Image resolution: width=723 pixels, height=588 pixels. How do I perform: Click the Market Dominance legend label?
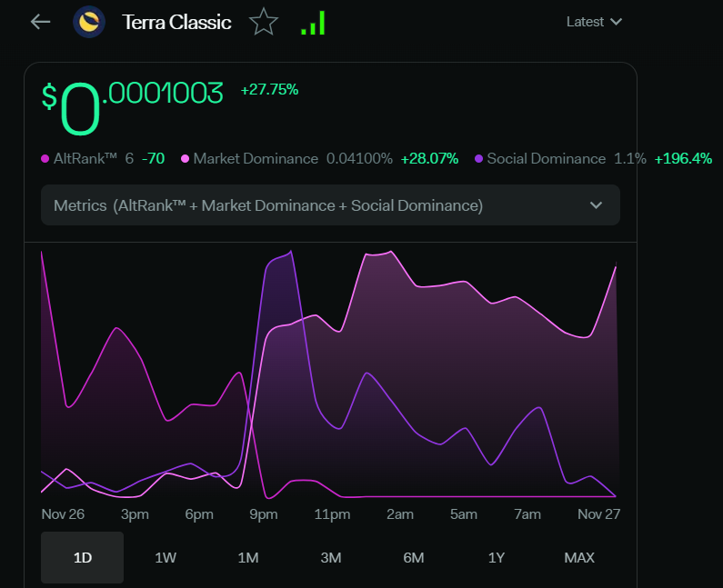click(x=256, y=158)
